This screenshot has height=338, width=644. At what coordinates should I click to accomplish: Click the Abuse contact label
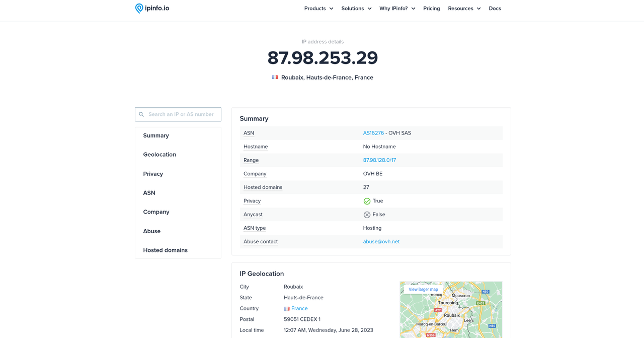[261, 242]
